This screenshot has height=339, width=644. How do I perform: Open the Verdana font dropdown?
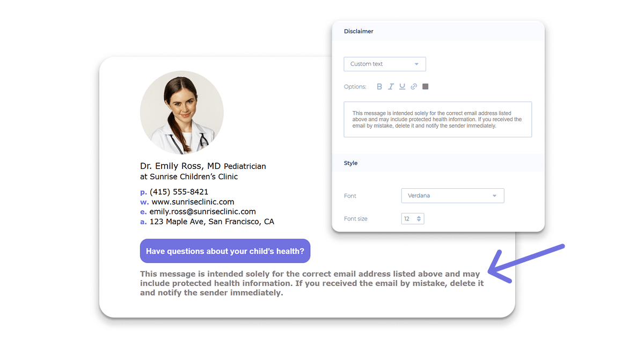(452, 196)
